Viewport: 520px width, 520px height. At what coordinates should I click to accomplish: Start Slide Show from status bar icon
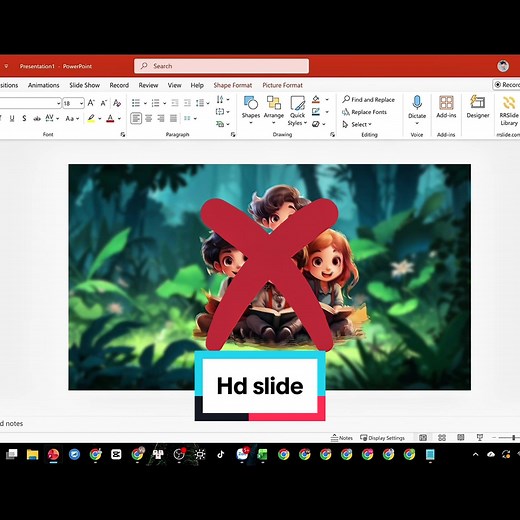480,437
